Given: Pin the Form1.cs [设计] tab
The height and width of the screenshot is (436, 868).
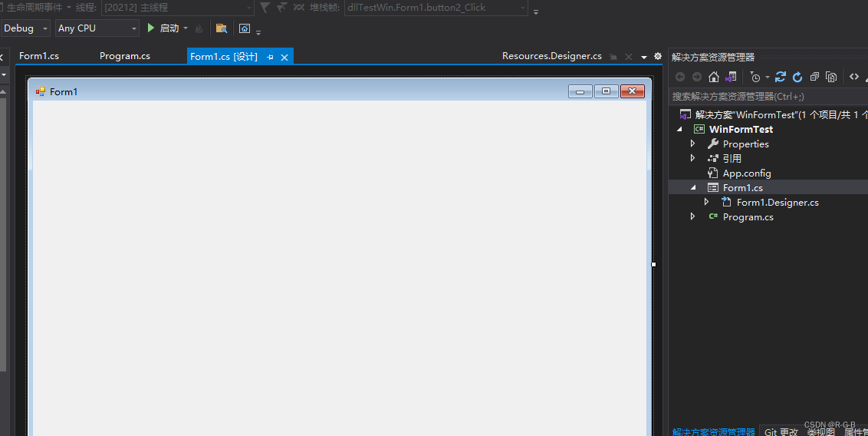Looking at the screenshot, I should click(x=270, y=57).
